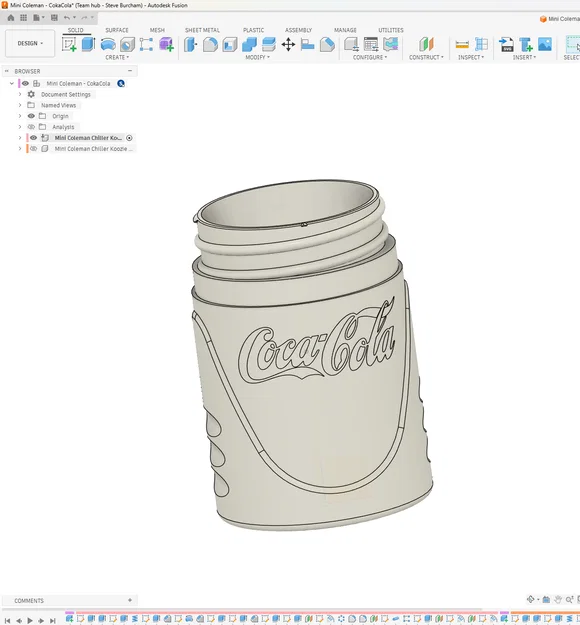Click the parameters table icon in Configure
The width and height of the screenshot is (580, 625).
pyautogui.click(x=371, y=44)
